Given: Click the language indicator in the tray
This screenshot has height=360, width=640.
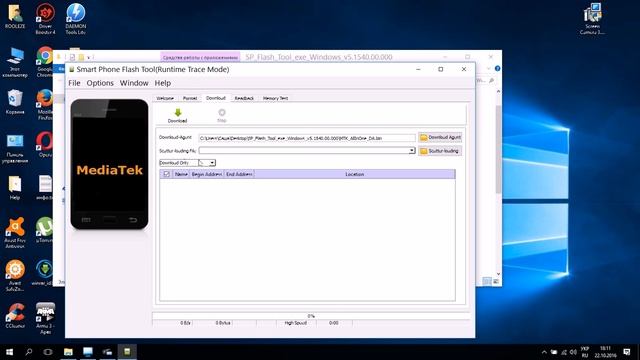Looking at the screenshot, I should coord(585,352).
